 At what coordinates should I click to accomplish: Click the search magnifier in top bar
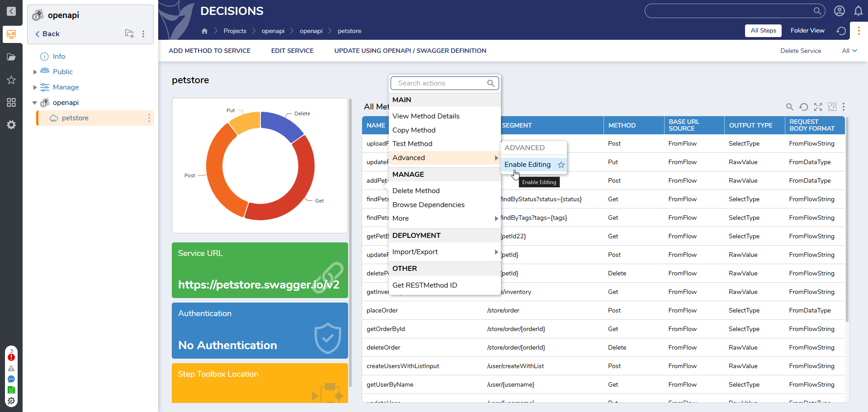(817, 11)
